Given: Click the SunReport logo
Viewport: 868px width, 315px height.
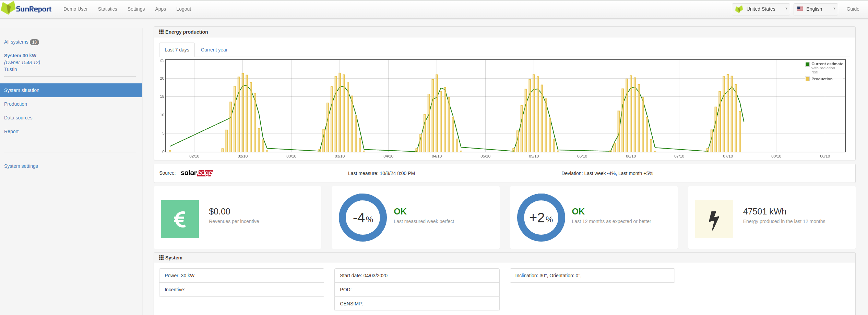Looking at the screenshot, I should [x=26, y=8].
